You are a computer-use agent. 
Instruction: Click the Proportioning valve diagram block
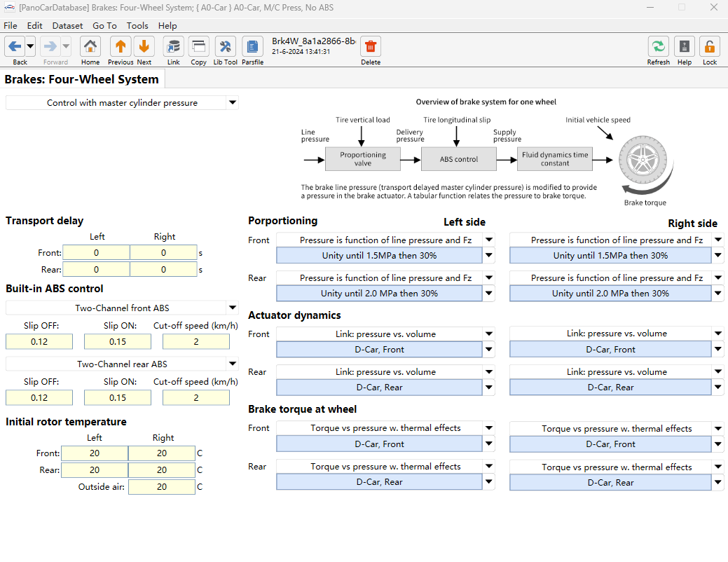tap(363, 159)
